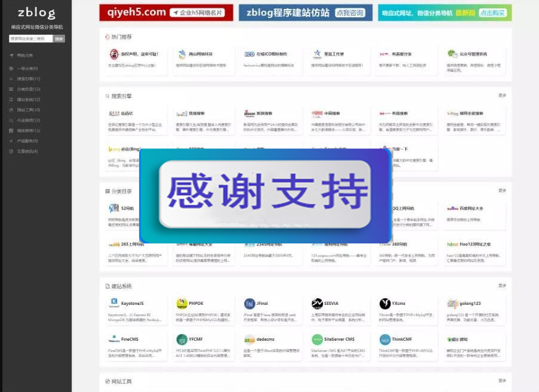Click the PHPOK yellow logo icon

click(181, 303)
